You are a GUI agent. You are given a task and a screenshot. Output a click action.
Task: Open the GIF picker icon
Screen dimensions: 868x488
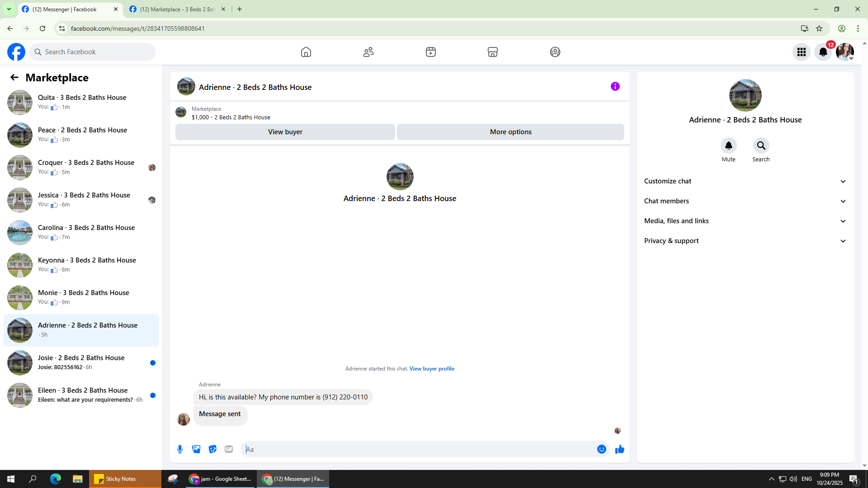(229, 449)
